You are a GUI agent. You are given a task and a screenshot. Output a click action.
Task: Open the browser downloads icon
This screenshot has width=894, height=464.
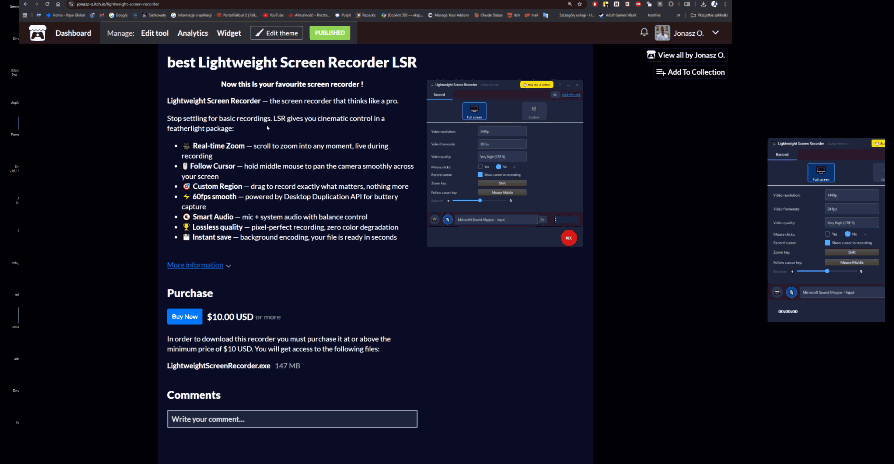pos(703,4)
